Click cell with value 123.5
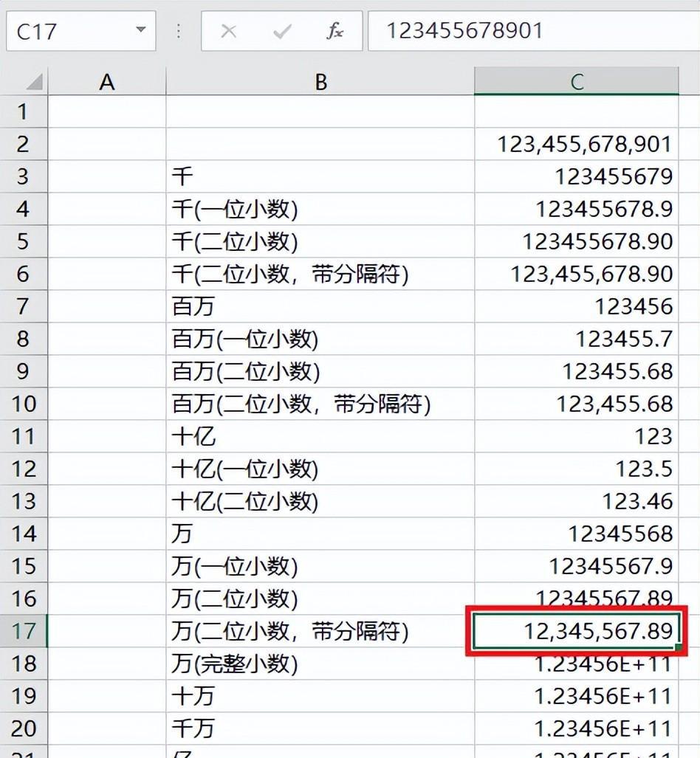This screenshot has height=758, width=700. coord(577,469)
